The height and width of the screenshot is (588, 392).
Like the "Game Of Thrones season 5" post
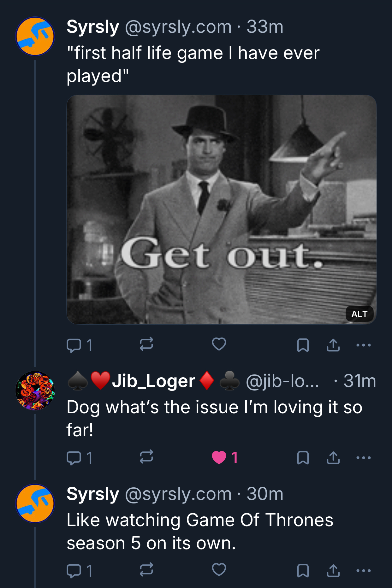[x=219, y=570]
